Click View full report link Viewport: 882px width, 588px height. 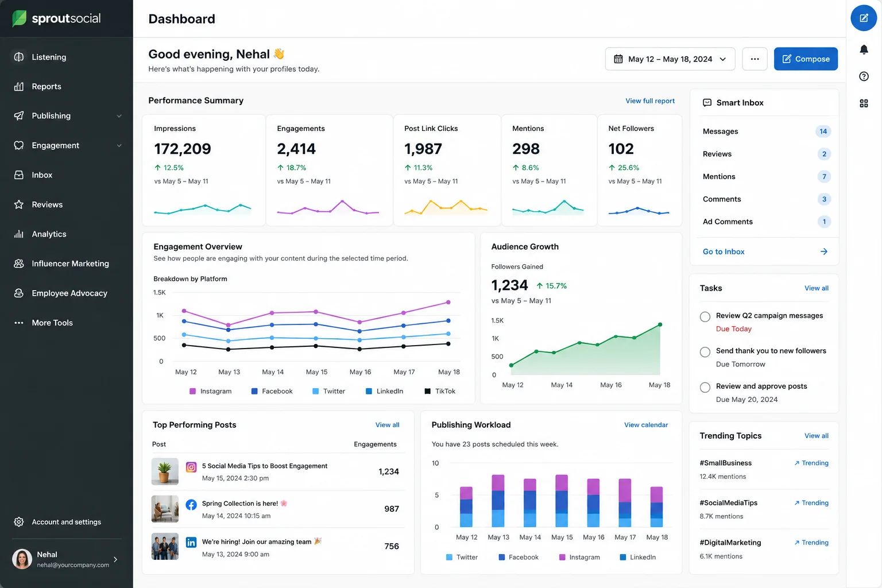pos(650,100)
